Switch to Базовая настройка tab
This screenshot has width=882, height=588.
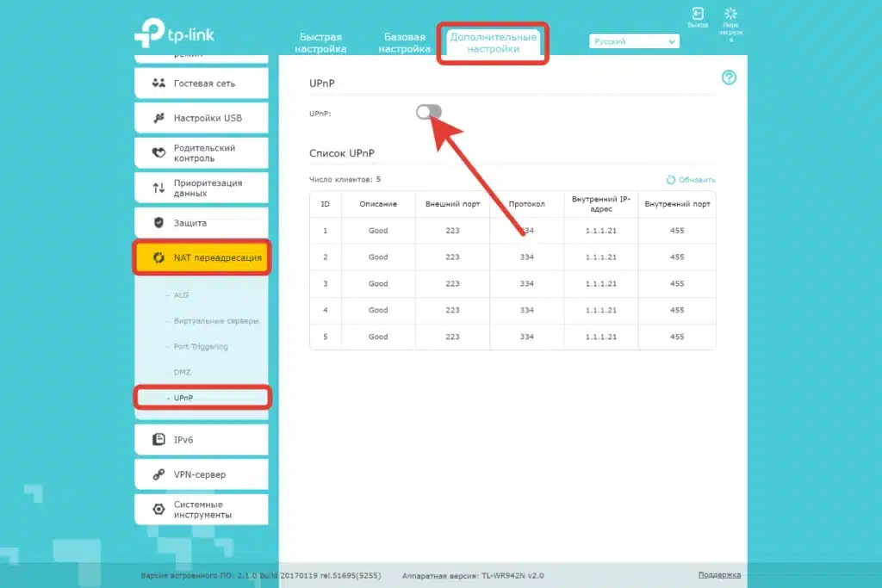(x=405, y=43)
